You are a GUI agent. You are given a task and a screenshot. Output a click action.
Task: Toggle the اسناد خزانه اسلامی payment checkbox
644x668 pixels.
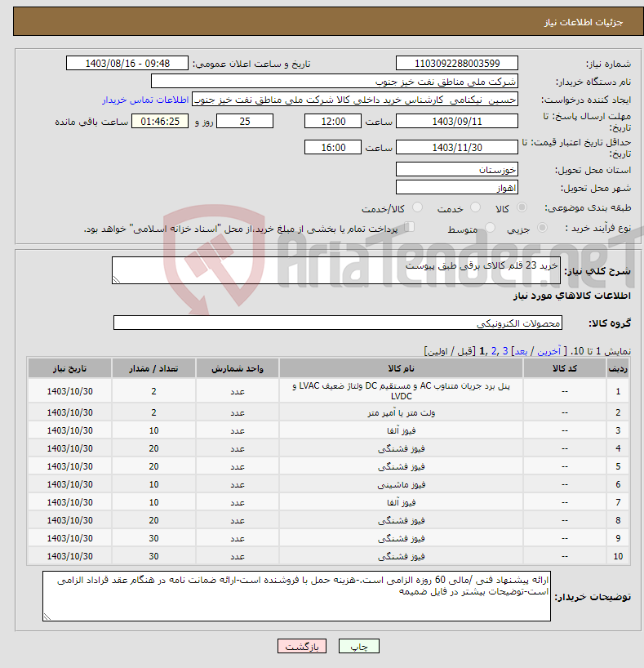point(409,227)
